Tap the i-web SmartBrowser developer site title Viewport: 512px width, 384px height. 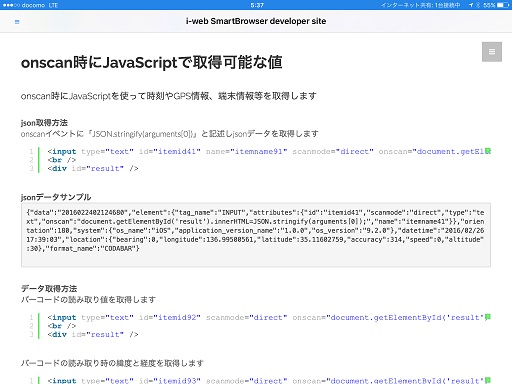(256, 21)
